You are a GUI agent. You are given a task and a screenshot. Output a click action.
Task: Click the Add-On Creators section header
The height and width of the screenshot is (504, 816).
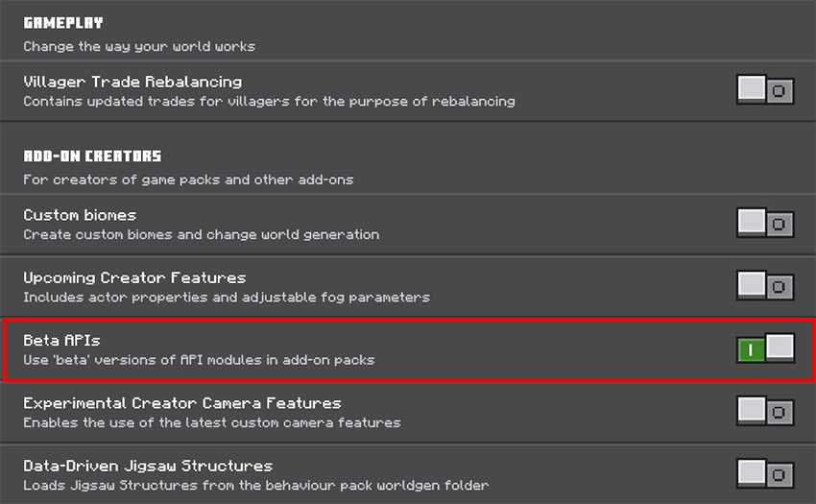coord(92,156)
